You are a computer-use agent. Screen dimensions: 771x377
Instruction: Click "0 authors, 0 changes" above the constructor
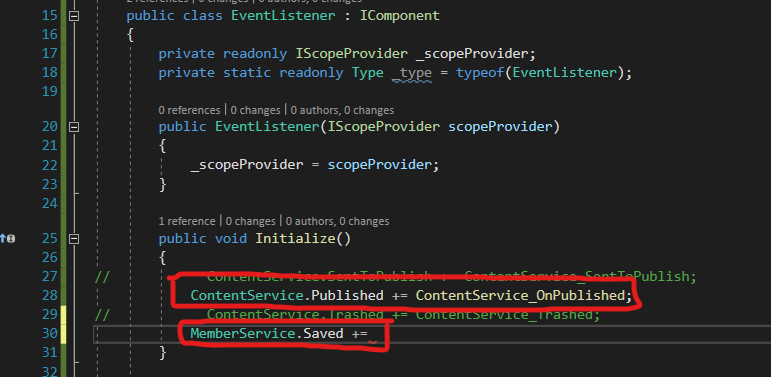click(x=342, y=110)
